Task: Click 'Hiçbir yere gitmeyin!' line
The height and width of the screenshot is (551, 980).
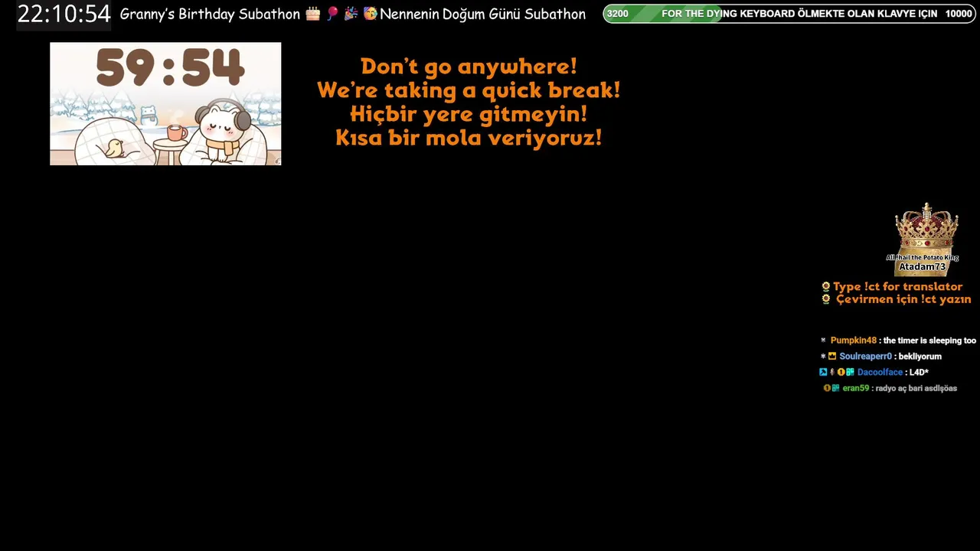Action: (x=469, y=114)
